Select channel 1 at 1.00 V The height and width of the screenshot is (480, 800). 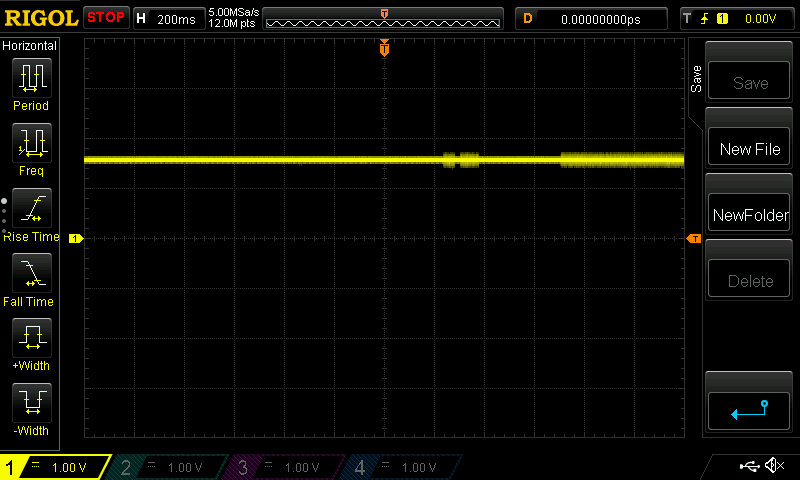pyautogui.click(x=55, y=467)
